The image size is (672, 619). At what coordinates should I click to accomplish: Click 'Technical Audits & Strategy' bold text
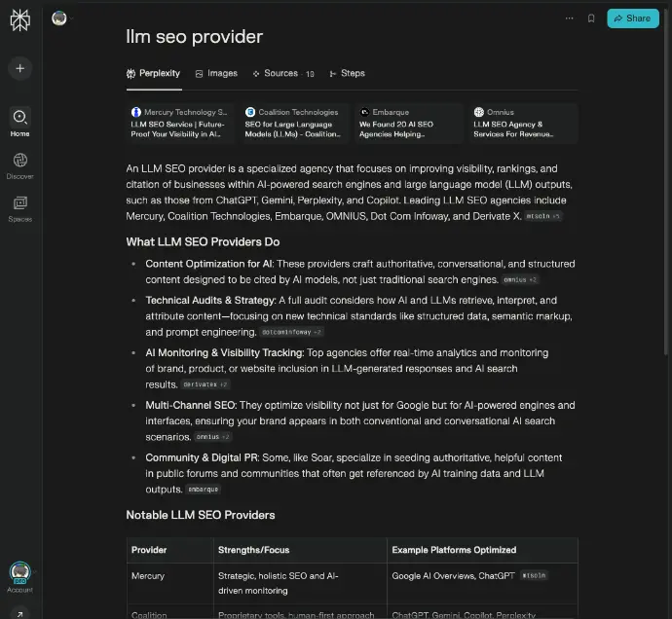click(210, 301)
